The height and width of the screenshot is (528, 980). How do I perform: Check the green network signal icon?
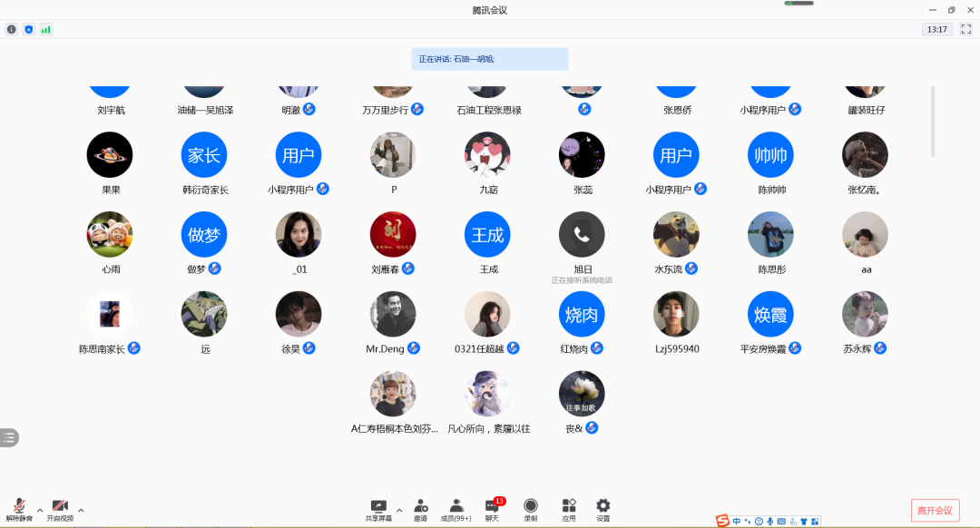[x=45, y=29]
